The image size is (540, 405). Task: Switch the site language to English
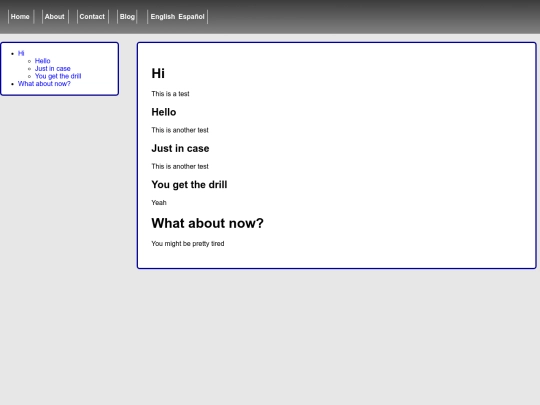(x=163, y=17)
